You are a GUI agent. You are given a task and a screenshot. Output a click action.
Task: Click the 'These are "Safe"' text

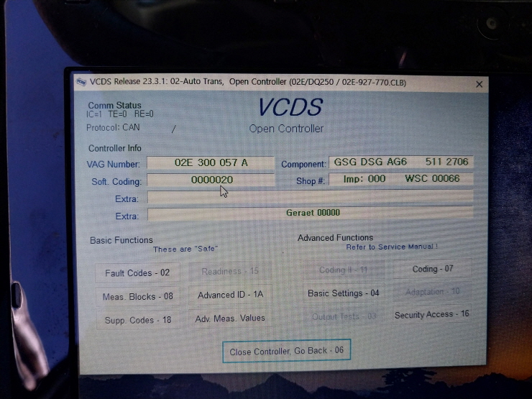(185, 249)
